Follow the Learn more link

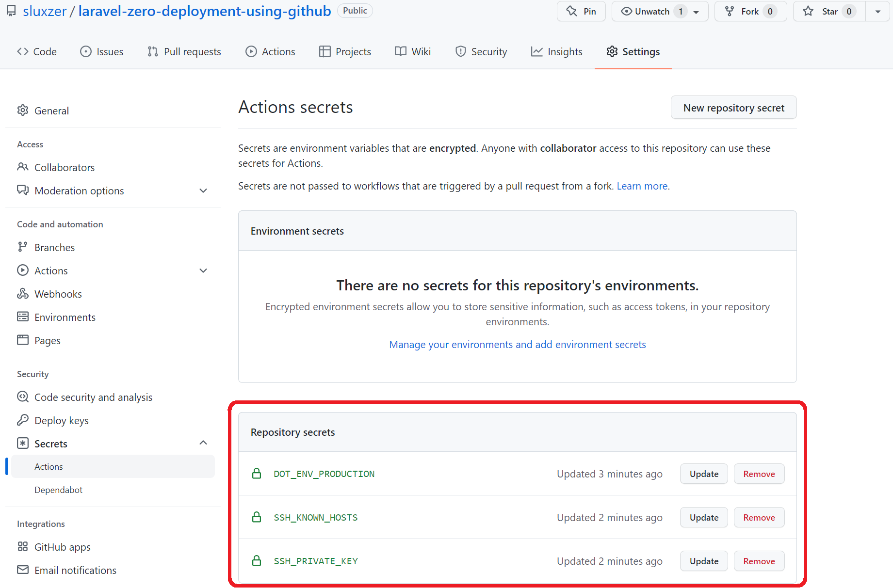point(642,186)
